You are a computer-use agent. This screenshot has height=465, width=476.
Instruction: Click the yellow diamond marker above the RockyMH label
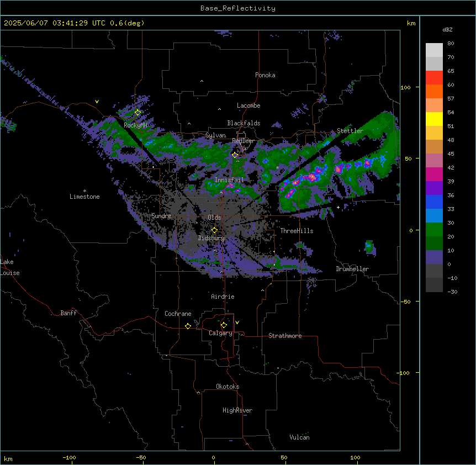pos(137,113)
